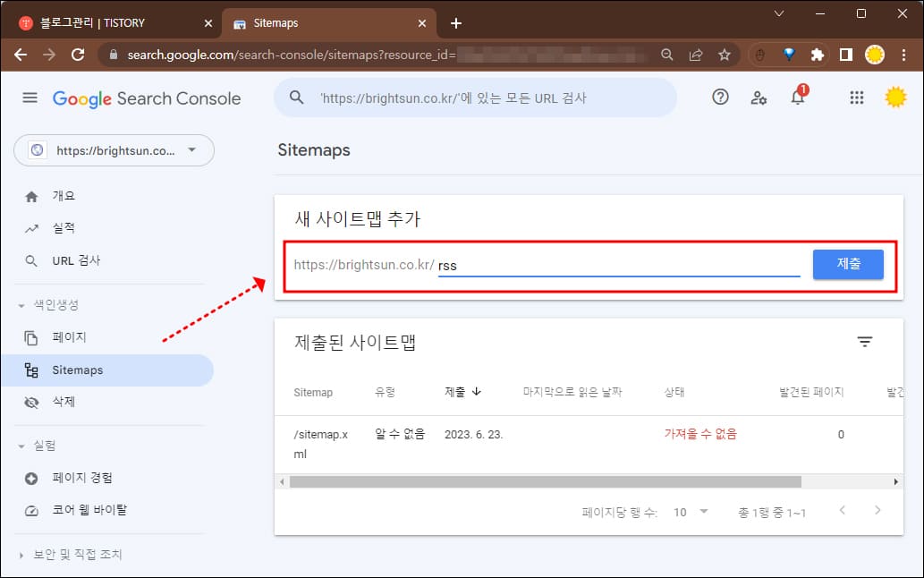Open the Google account sun avatar
Image resolution: width=924 pixels, height=578 pixels.
(895, 98)
